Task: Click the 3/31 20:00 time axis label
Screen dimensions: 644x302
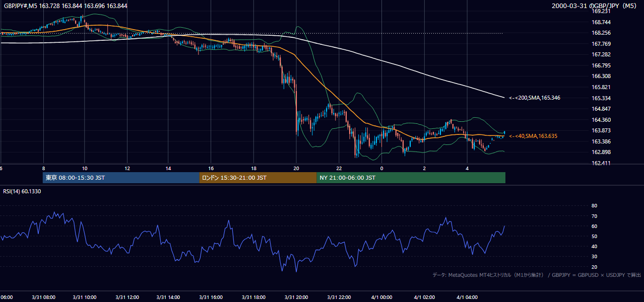Action: click(296, 297)
